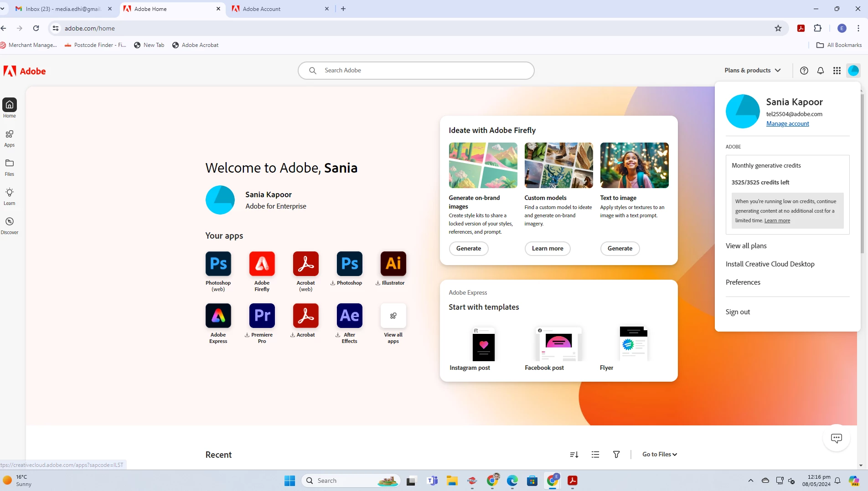Image resolution: width=868 pixels, height=491 pixels.
Task: Open the app switcher grid icon
Action: (837, 71)
